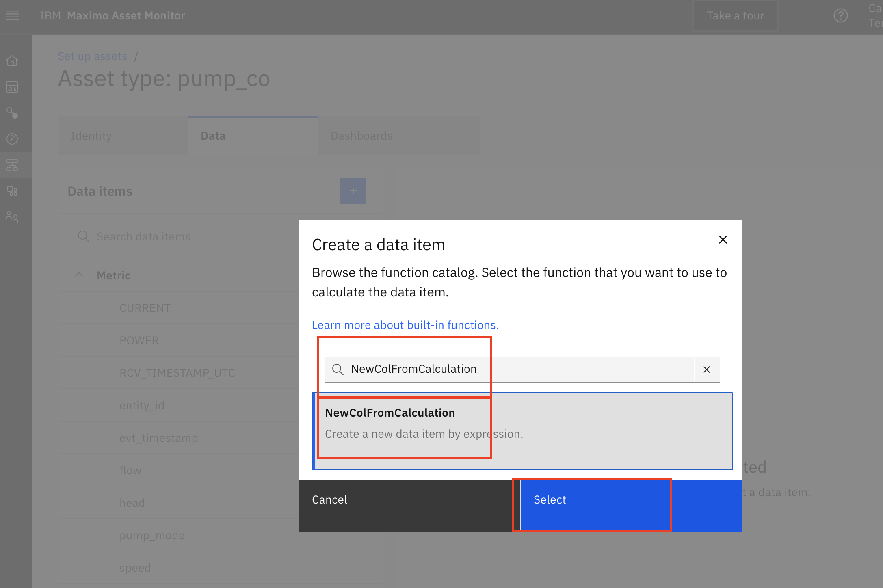883x588 pixels.
Task: Open the help question mark icon
Action: pos(840,16)
